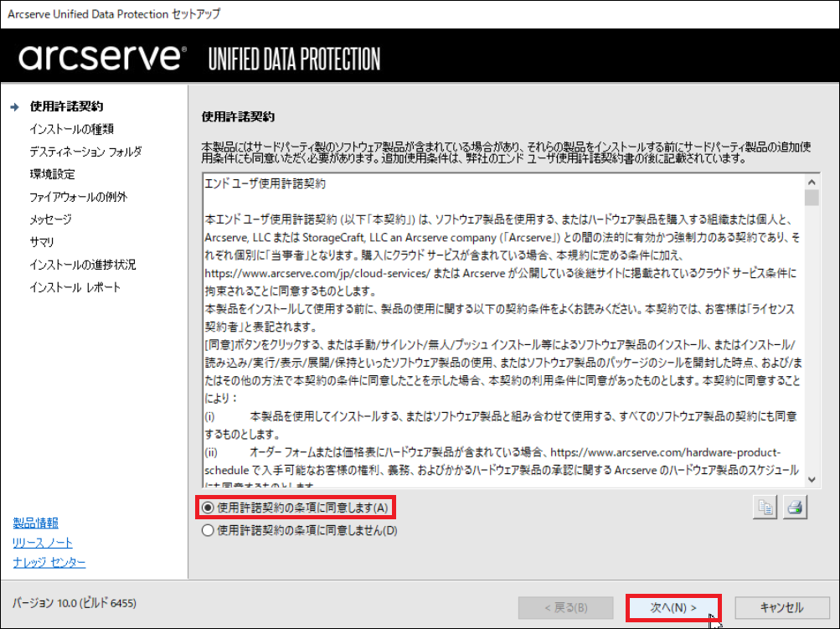840x629 pixels.
Task: Open the ナレッジ センター link
Action: (x=49, y=563)
